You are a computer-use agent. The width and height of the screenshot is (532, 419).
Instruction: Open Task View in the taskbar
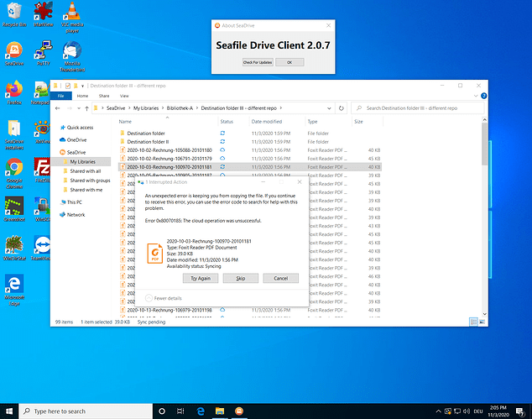[180, 411]
